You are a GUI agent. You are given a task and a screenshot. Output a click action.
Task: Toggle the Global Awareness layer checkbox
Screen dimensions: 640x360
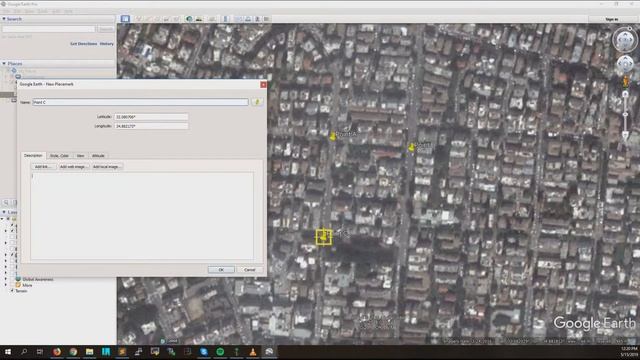(x=12, y=280)
